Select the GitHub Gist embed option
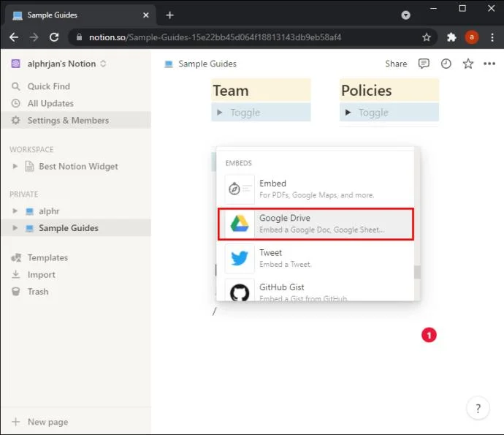Viewport: 504px width, 435px height. coord(316,290)
